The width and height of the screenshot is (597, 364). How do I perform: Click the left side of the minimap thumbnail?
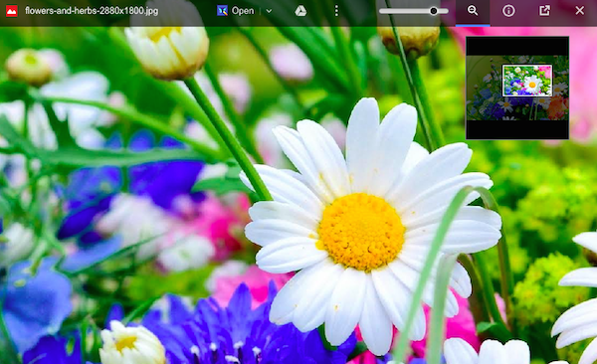point(480,88)
